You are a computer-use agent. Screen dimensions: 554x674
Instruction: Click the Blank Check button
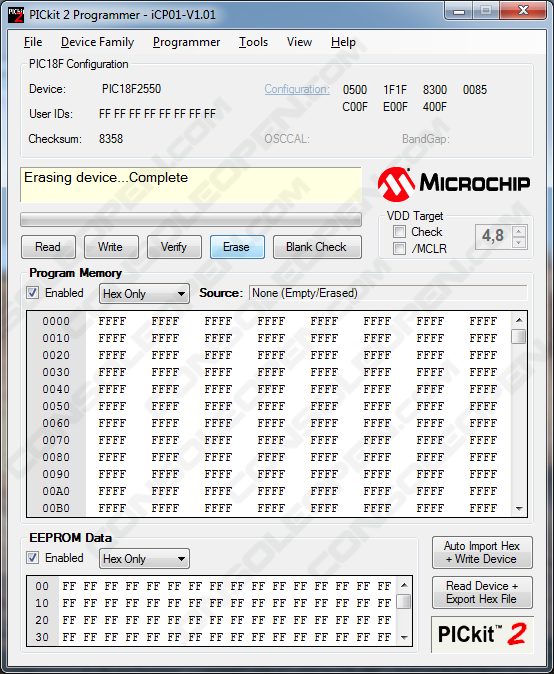(x=317, y=247)
